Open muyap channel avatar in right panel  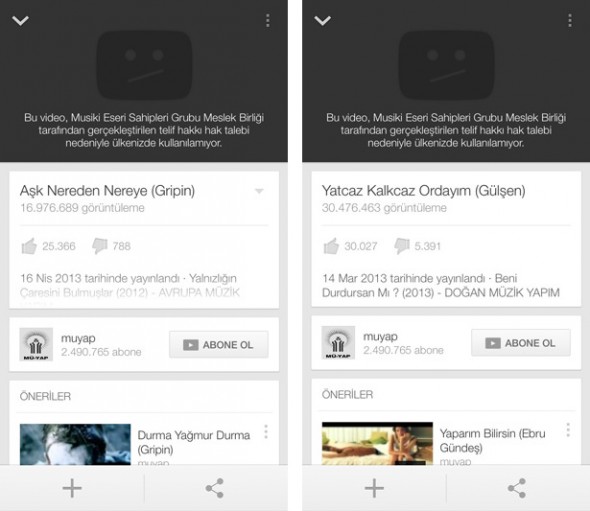pyautogui.click(x=338, y=343)
